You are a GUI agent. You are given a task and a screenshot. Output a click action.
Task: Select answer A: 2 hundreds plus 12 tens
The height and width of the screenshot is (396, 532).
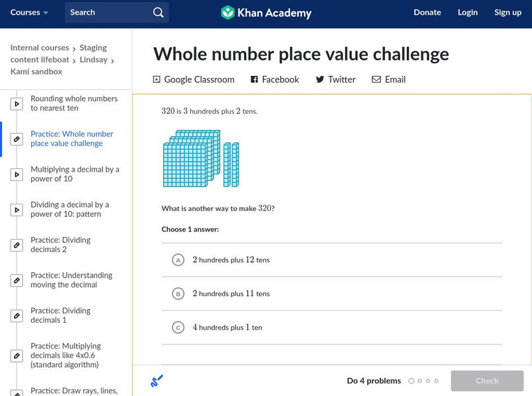tap(332, 260)
